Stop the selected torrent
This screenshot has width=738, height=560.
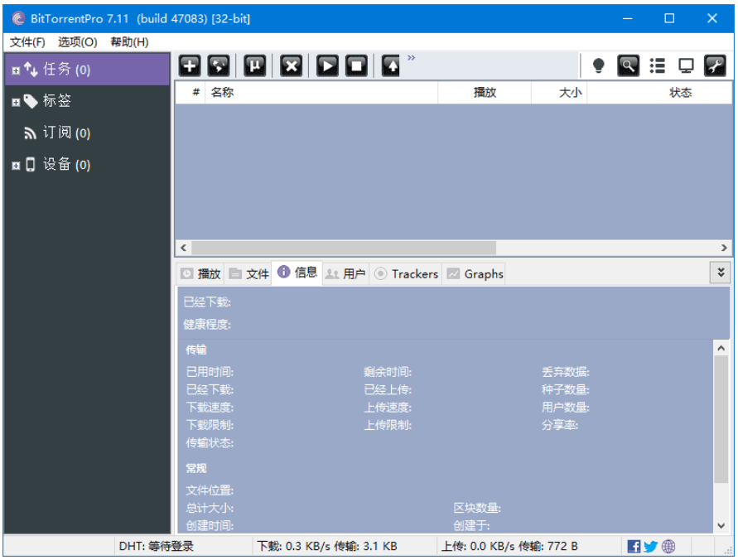[x=356, y=65]
